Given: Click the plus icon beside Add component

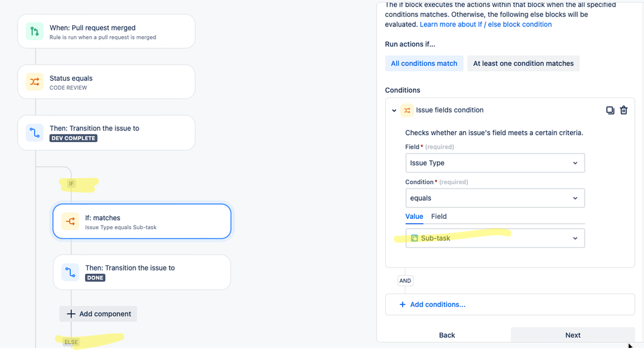Looking at the screenshot, I should [x=70, y=314].
